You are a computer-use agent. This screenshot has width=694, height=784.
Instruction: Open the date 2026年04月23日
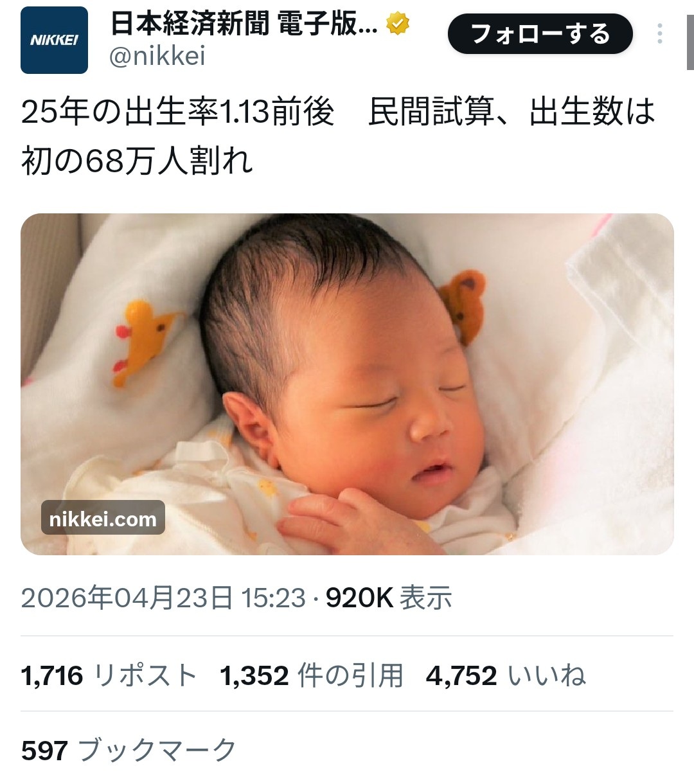127,598
